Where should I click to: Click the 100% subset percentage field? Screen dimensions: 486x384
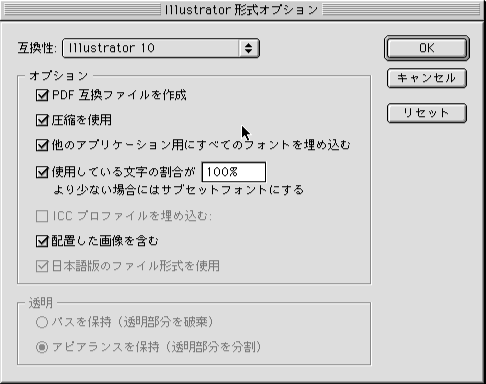click(234, 172)
